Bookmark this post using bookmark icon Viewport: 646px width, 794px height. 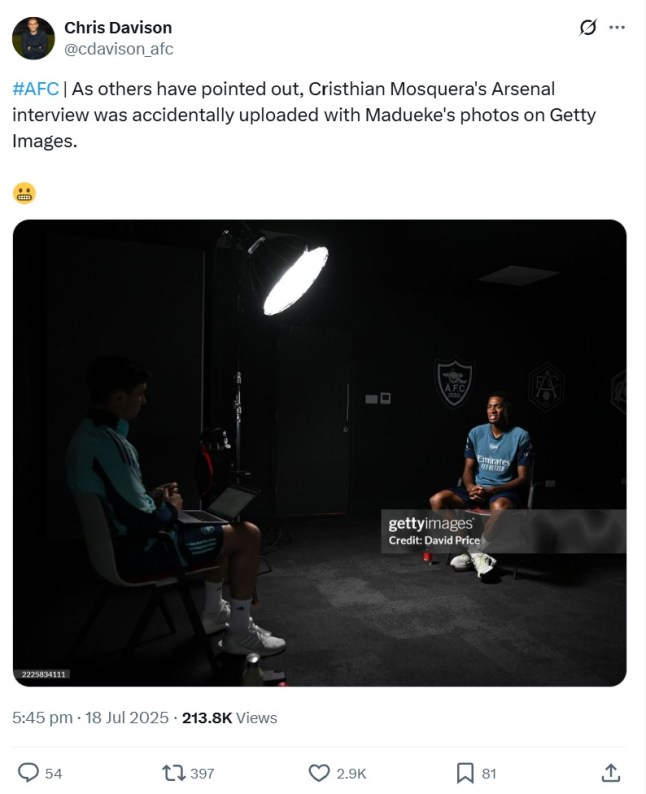(465, 772)
